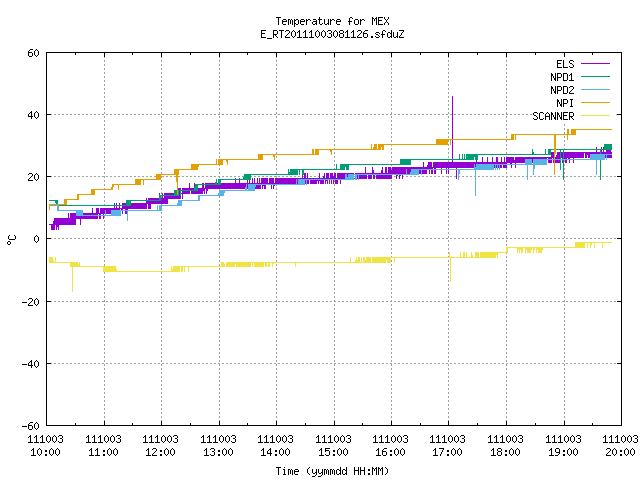Click the x-axis tick label 111003 19:00
The width and height of the screenshot is (640, 480).
coord(564,446)
